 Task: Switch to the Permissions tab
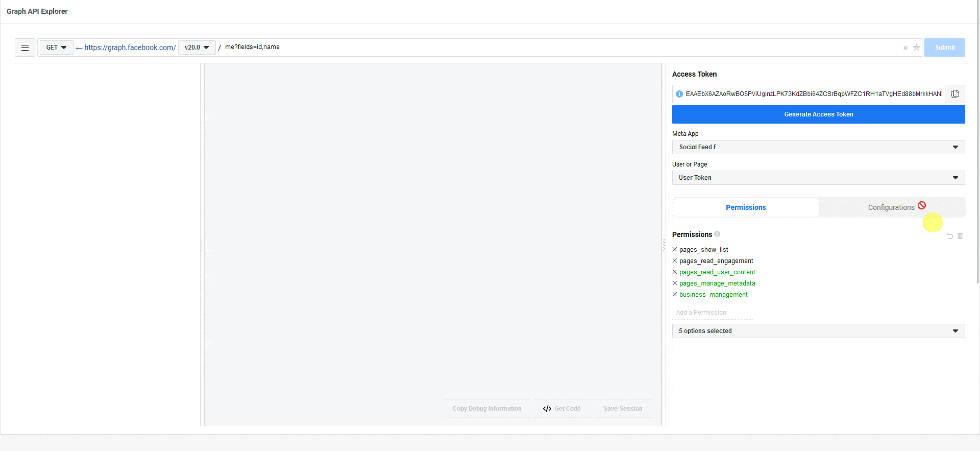click(746, 207)
